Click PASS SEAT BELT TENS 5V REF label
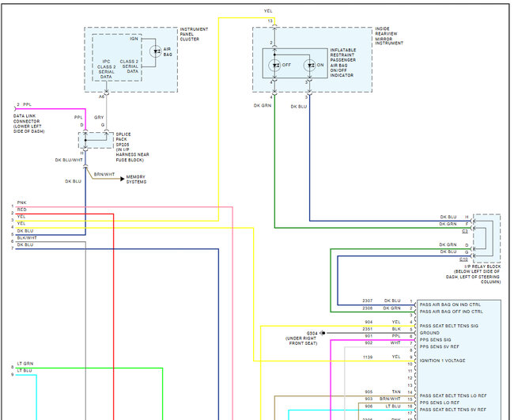 coord(452,410)
